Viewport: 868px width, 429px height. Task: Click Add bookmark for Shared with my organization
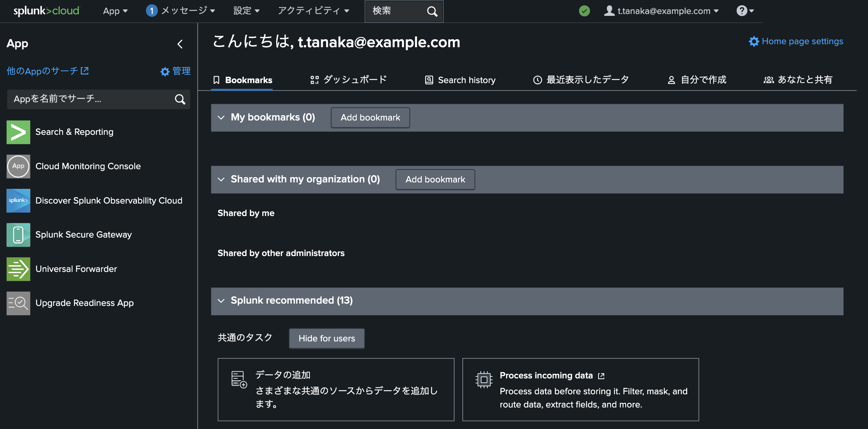click(x=435, y=179)
